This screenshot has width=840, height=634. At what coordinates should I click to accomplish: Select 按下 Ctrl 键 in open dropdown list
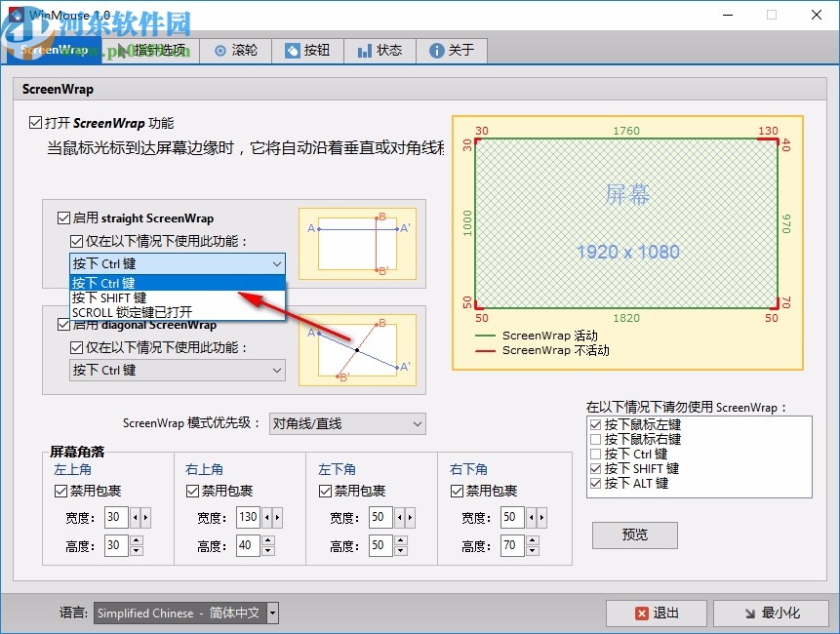pos(178,283)
